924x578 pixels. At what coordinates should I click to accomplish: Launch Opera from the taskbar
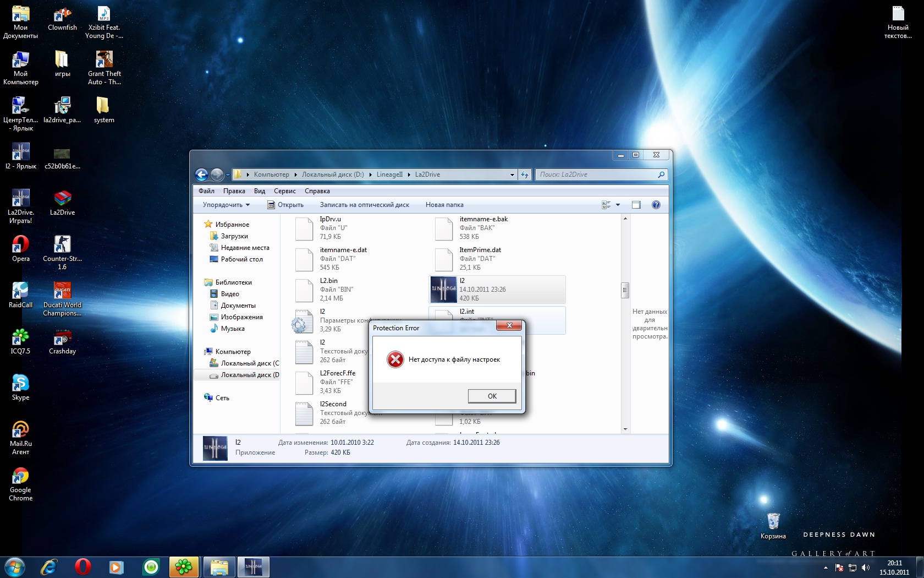coord(83,567)
